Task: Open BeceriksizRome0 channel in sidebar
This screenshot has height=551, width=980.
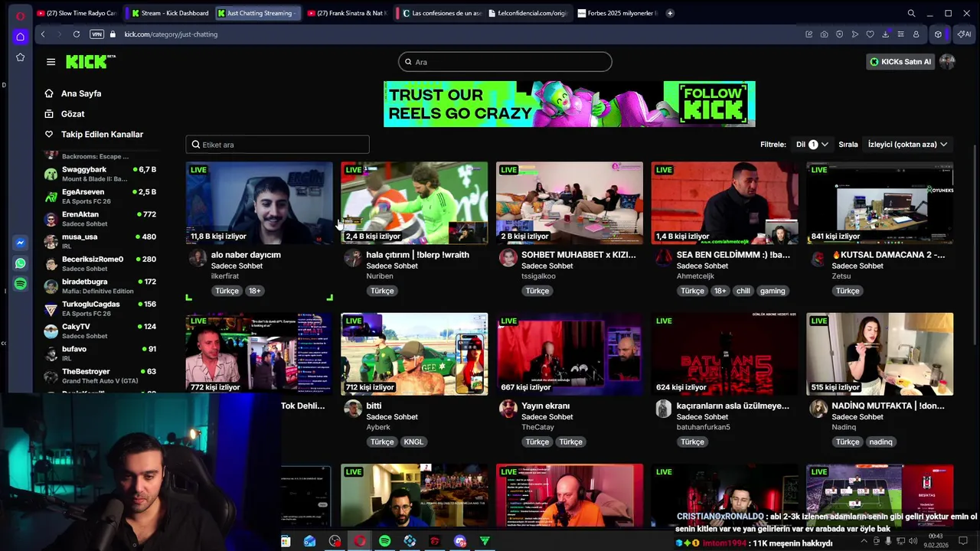Action: pyautogui.click(x=100, y=263)
